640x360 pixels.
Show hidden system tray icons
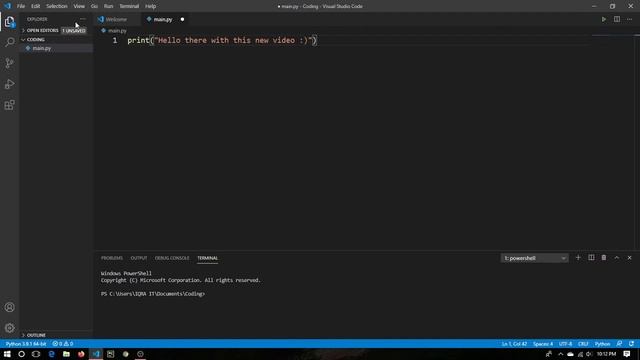(x=560, y=354)
